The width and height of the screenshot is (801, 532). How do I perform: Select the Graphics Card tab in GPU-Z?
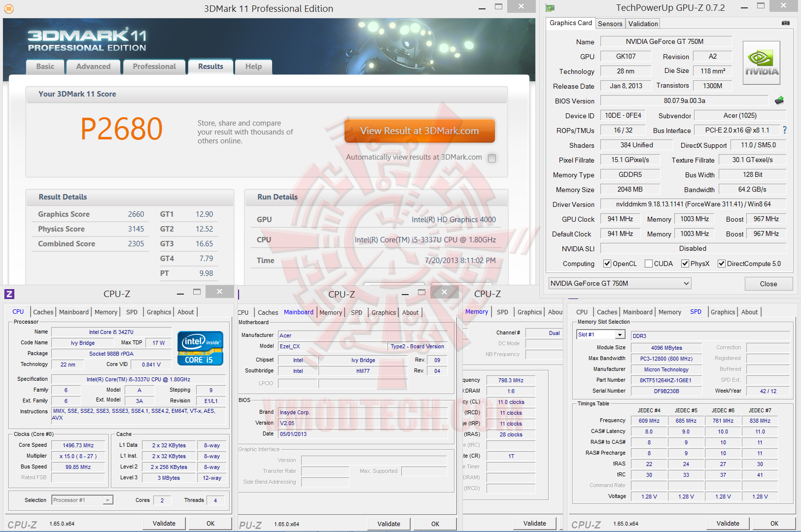(x=571, y=23)
